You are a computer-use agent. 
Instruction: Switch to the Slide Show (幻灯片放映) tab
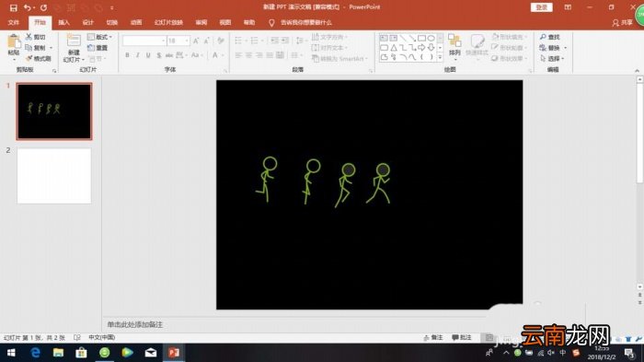click(168, 23)
